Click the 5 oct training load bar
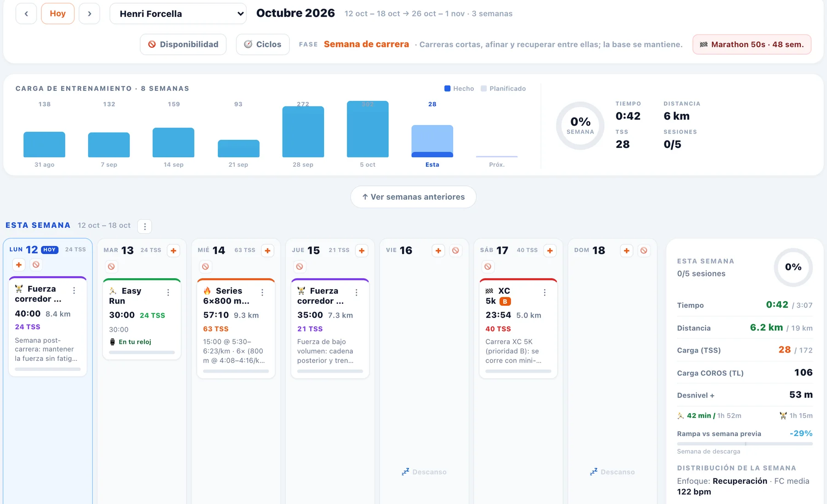The width and height of the screenshot is (827, 504). [368, 129]
